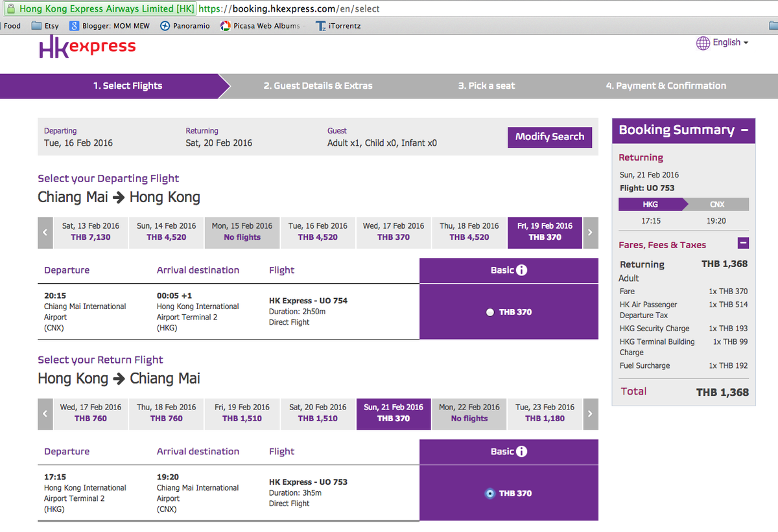Choose return date Sat, 20 Feb 2016 THB 1,510

(318, 413)
